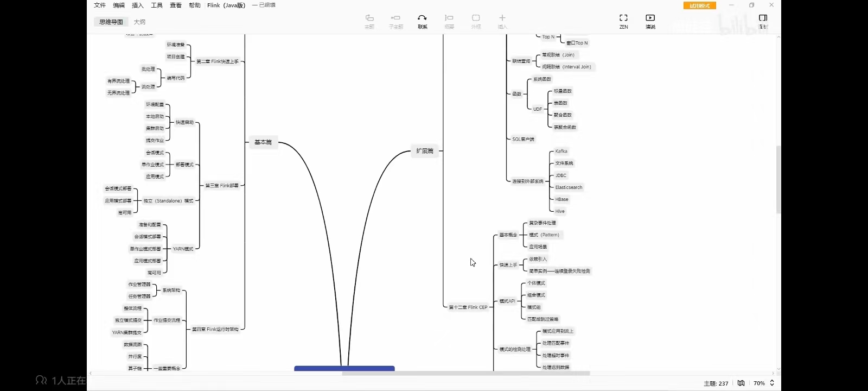Select the SQL客户端 node
The image size is (868, 391).
click(524, 140)
